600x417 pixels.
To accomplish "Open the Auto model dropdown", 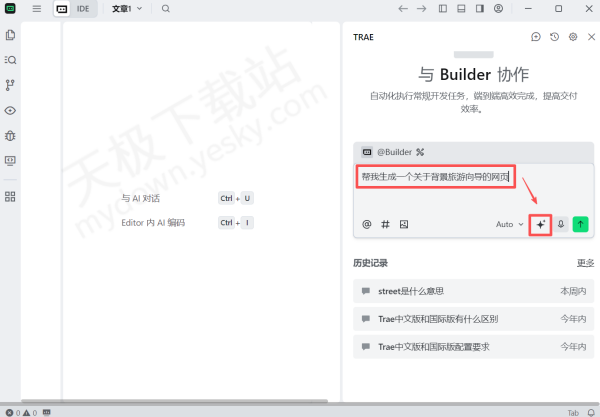I will (x=509, y=224).
